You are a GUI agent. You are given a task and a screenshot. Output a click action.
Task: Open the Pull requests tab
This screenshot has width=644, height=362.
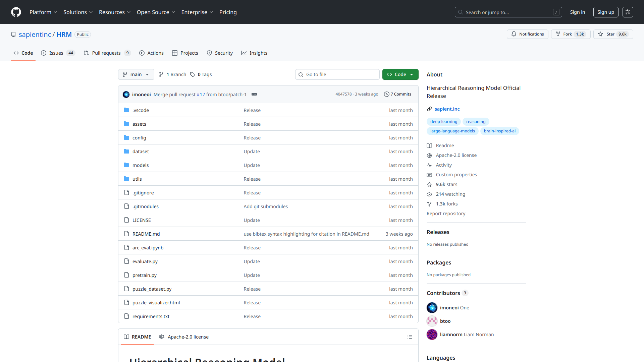106,53
